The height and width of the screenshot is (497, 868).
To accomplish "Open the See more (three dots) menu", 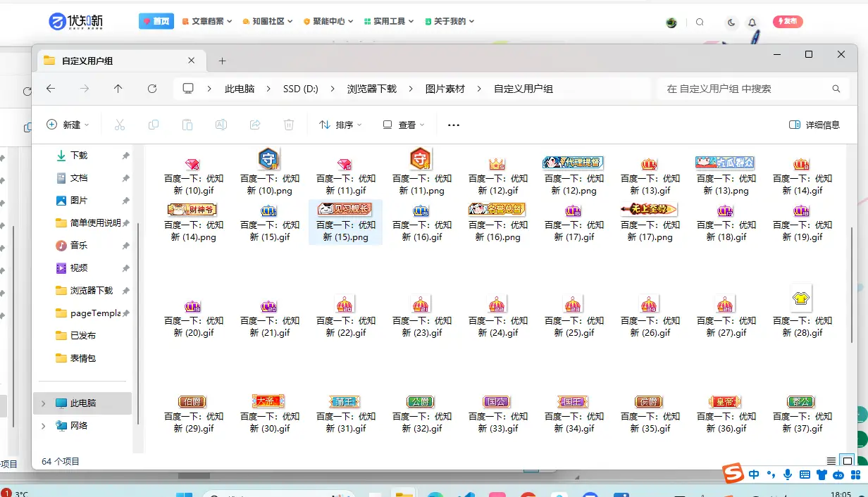I will (x=454, y=125).
